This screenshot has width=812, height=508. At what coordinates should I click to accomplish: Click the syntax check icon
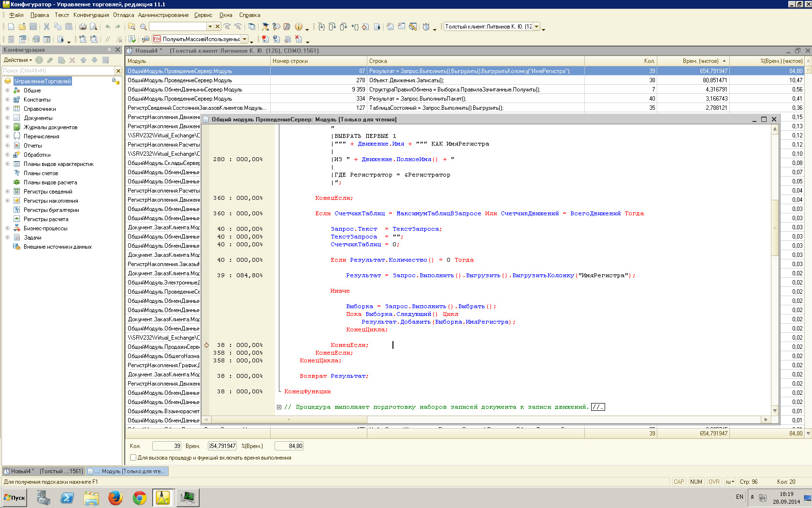point(132,39)
